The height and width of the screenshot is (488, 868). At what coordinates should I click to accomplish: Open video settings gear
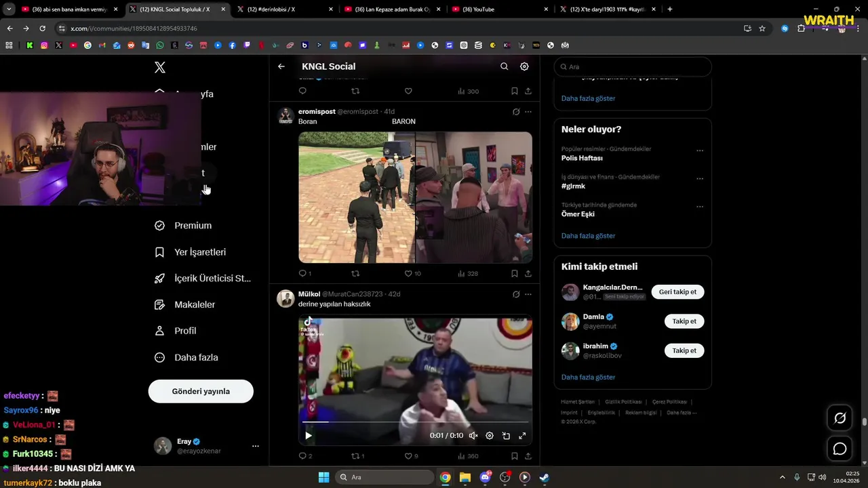click(490, 436)
